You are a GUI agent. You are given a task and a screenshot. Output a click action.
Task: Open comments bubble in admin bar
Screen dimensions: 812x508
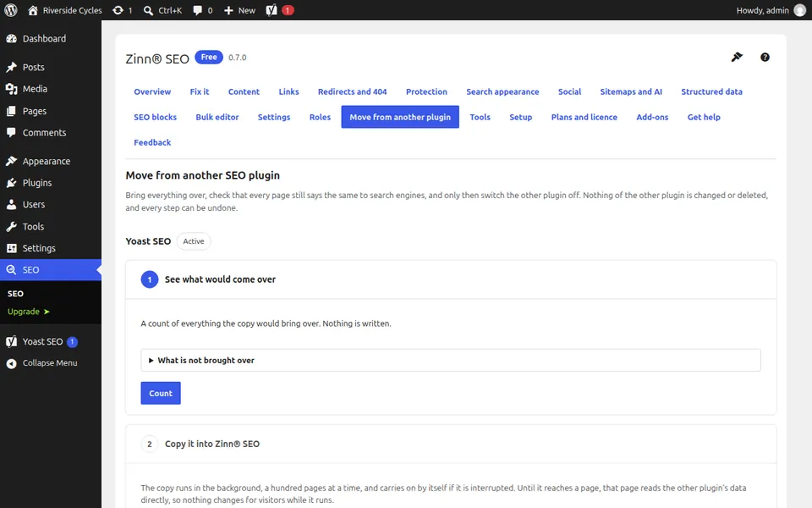(x=202, y=10)
